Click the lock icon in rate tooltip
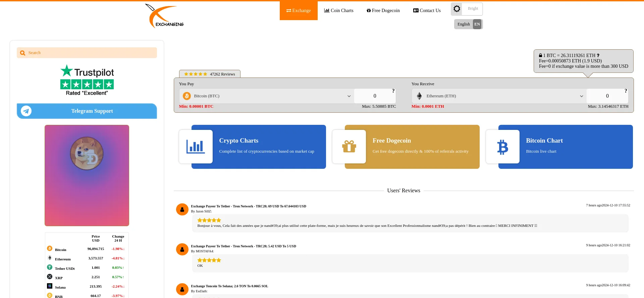Screen dimensions: 644x298 (x=541, y=55)
